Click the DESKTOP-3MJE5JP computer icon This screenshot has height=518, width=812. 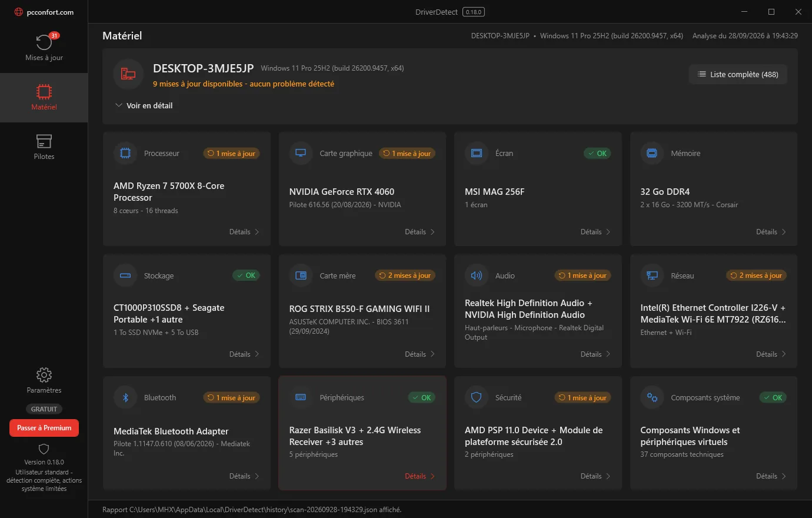(x=128, y=74)
